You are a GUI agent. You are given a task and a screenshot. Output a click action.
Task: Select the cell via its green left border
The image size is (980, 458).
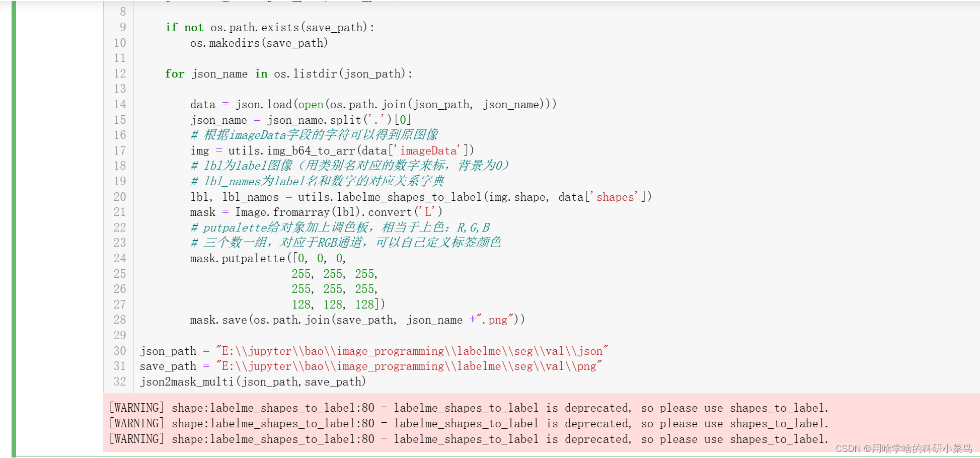click(x=14, y=229)
